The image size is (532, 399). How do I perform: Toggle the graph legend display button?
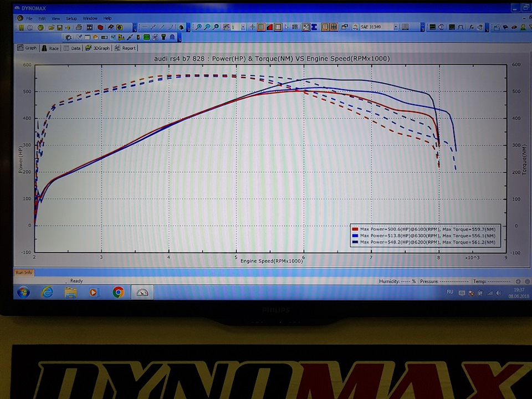pyautogui.click(x=278, y=27)
